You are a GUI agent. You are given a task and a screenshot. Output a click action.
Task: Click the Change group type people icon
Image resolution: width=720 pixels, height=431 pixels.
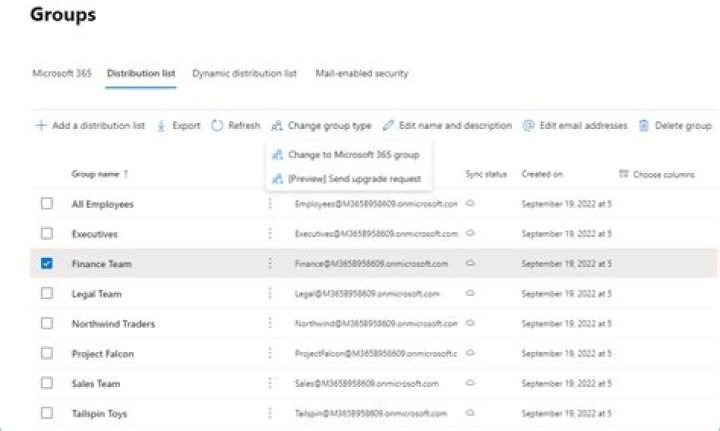277,125
